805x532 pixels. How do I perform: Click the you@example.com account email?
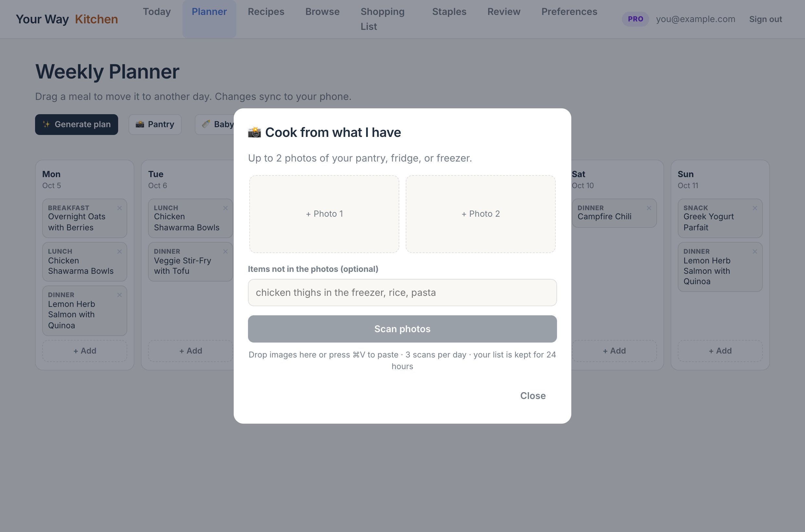point(695,19)
